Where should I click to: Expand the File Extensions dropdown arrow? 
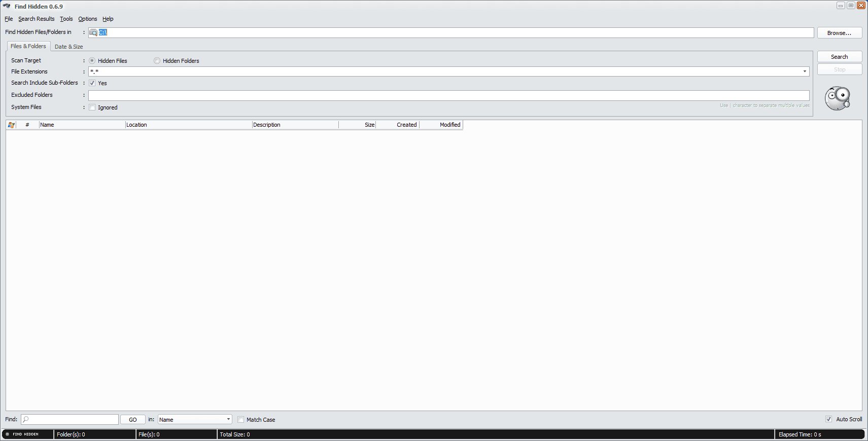click(805, 71)
